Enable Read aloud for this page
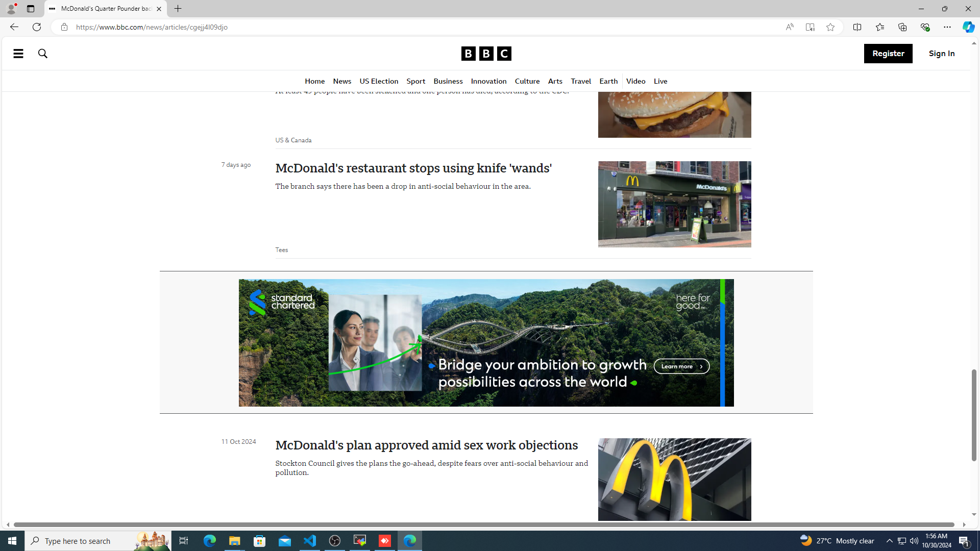The height and width of the screenshot is (551, 980). click(790, 27)
